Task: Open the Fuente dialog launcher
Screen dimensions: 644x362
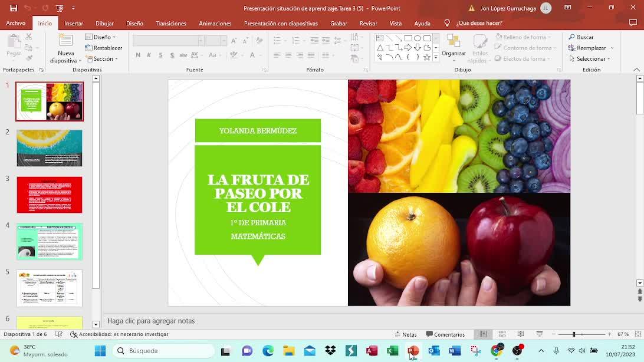Action: click(x=264, y=70)
